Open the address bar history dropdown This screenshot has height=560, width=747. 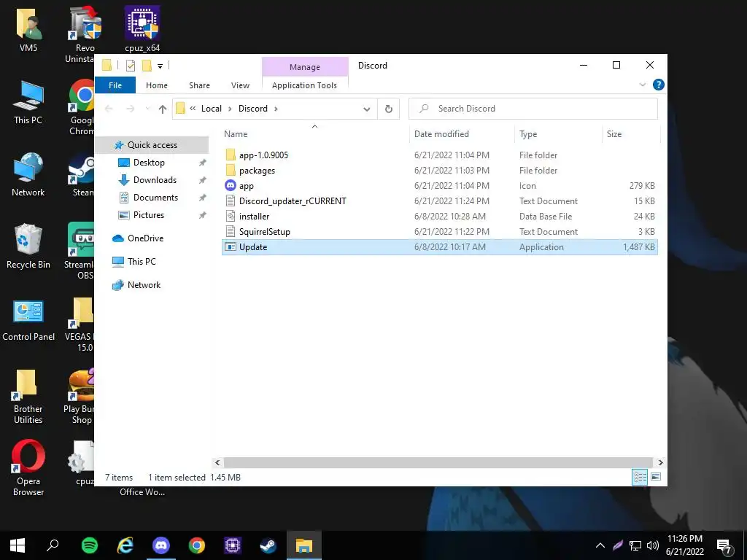[366, 109]
